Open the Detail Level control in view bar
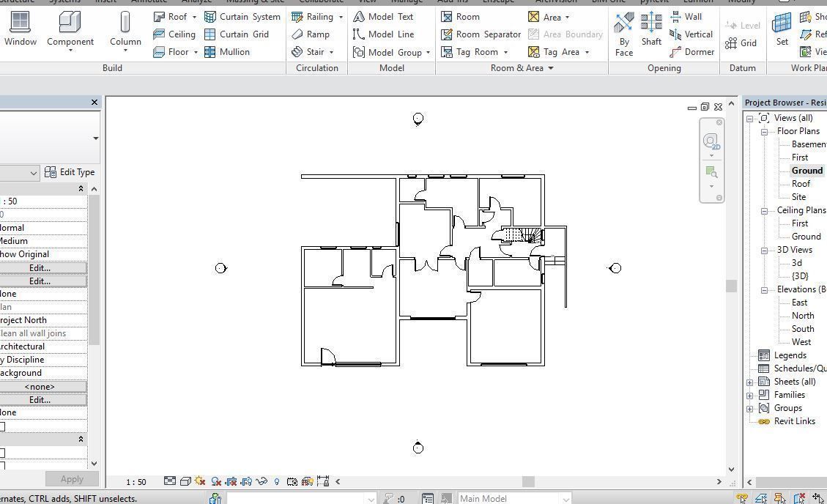 point(169,481)
